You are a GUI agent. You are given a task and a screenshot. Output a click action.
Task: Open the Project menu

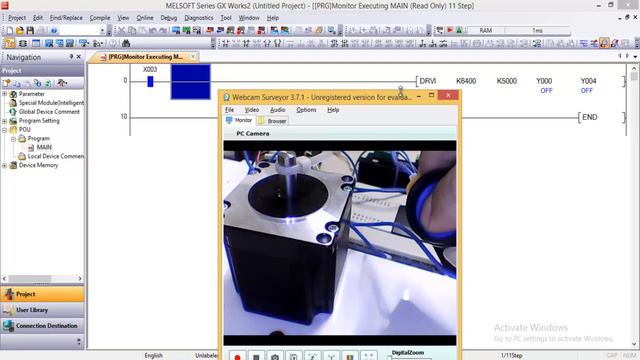(x=17, y=18)
